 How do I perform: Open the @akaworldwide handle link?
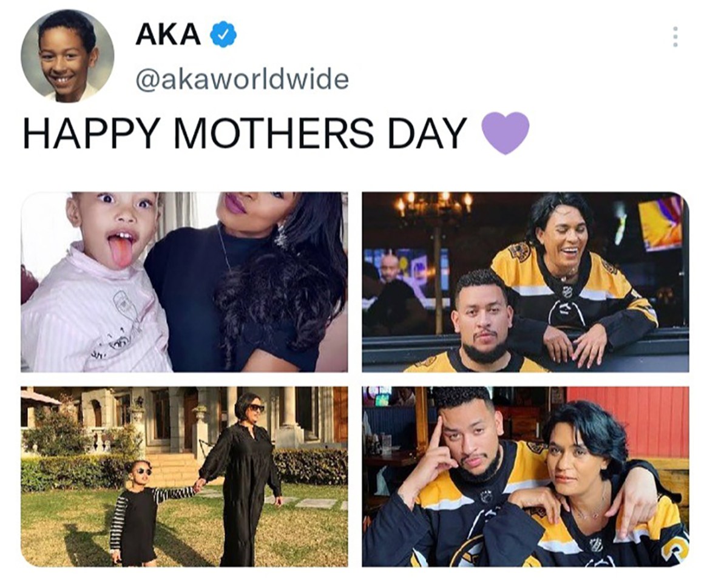tap(242, 79)
